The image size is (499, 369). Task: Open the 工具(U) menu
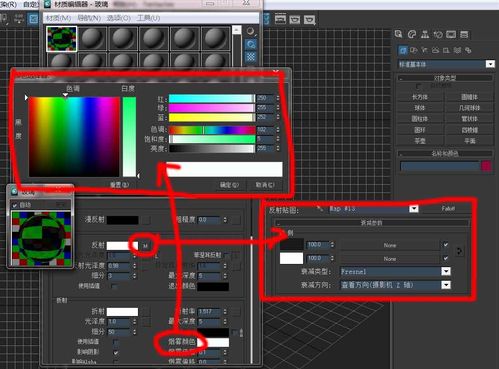[x=148, y=18]
